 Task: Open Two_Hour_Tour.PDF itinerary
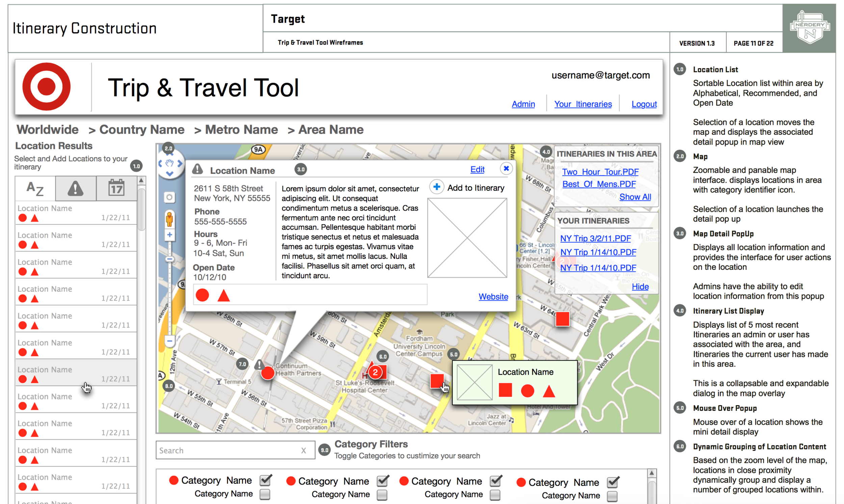600,172
